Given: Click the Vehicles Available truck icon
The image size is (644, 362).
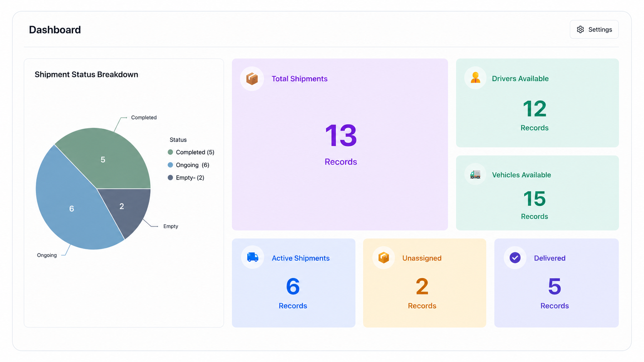Looking at the screenshot, I should pyautogui.click(x=475, y=174).
